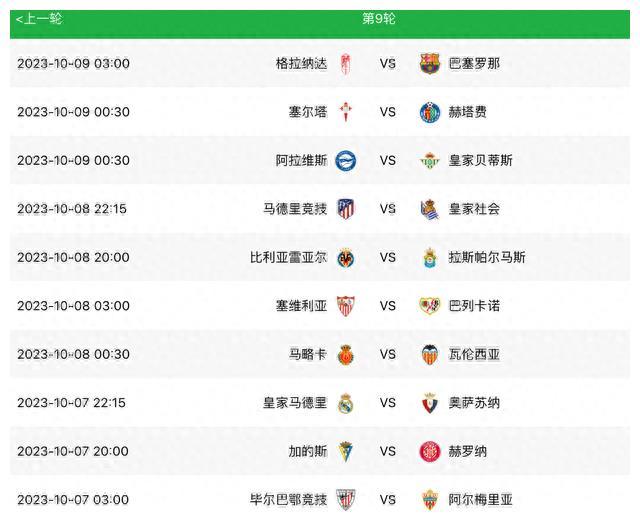The width and height of the screenshot is (640, 532).
Task: Go back to previous round with <上一轮
Action: pos(39,19)
